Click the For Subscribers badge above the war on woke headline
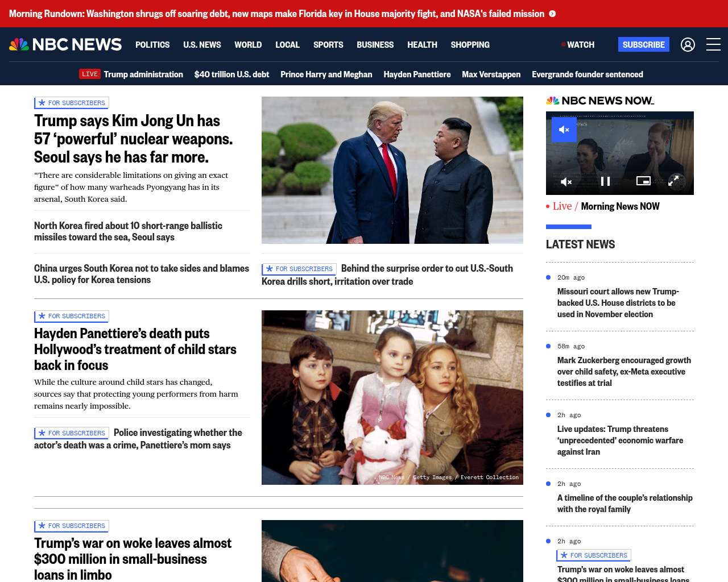Image resolution: width=728 pixels, height=582 pixels. [x=72, y=526]
